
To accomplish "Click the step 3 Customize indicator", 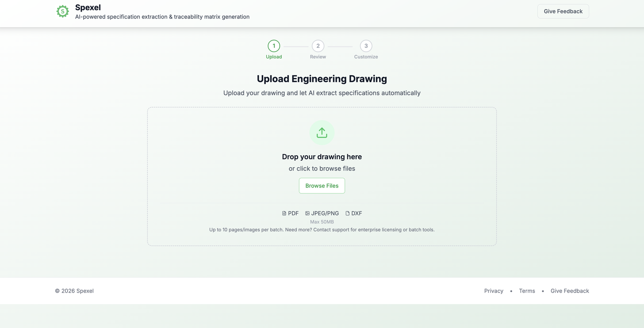I will [x=366, y=46].
